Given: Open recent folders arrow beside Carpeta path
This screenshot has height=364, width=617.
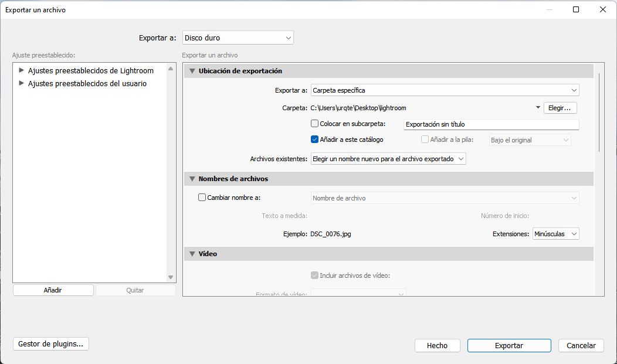Looking at the screenshot, I should tap(538, 108).
